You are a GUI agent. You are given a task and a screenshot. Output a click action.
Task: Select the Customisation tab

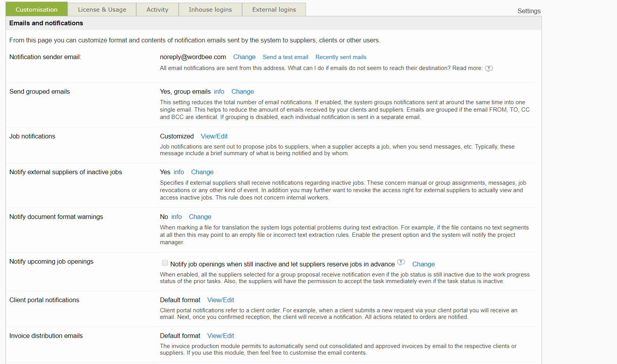pyautogui.click(x=37, y=10)
